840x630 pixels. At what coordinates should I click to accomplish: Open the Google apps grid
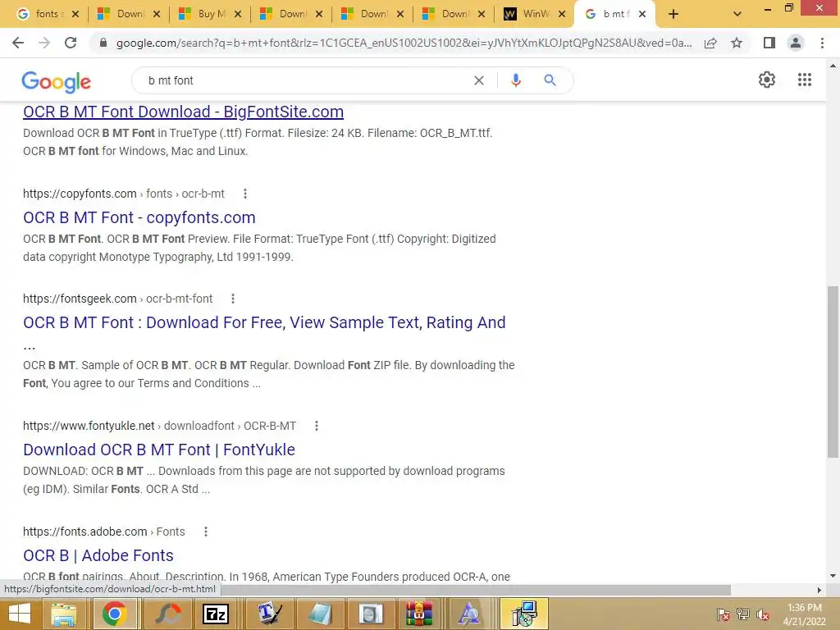804,80
